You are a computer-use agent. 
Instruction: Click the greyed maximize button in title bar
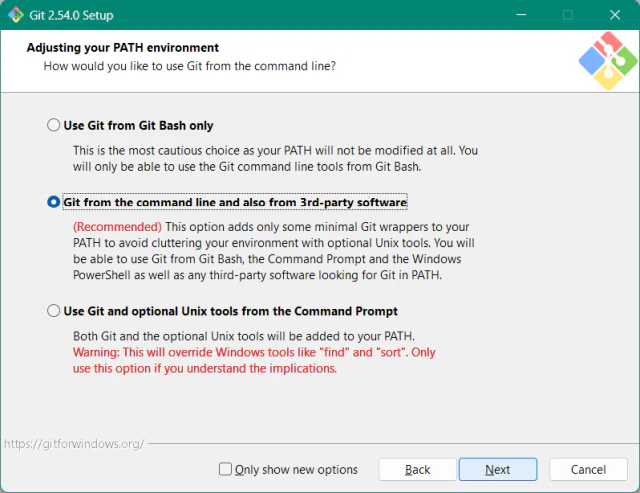point(568,15)
